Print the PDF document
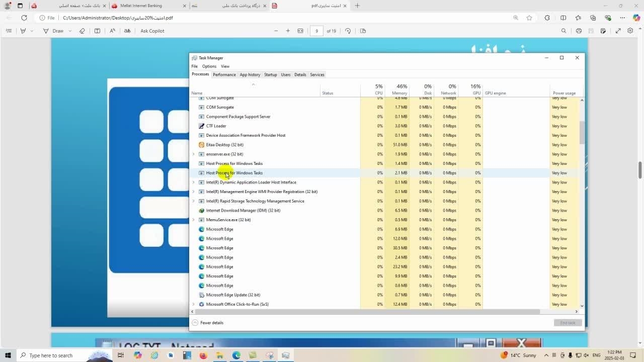Viewport: 644px width, 362px height. [579, 31]
